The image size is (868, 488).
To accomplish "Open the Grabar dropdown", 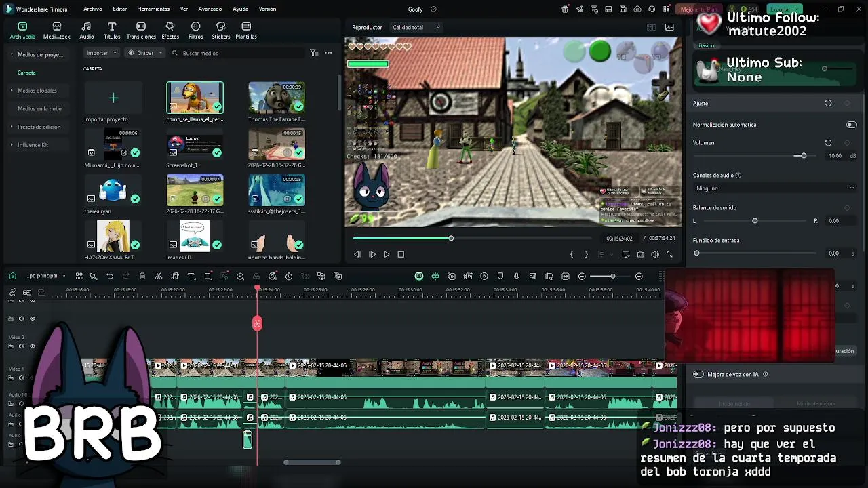I will pyautogui.click(x=146, y=52).
